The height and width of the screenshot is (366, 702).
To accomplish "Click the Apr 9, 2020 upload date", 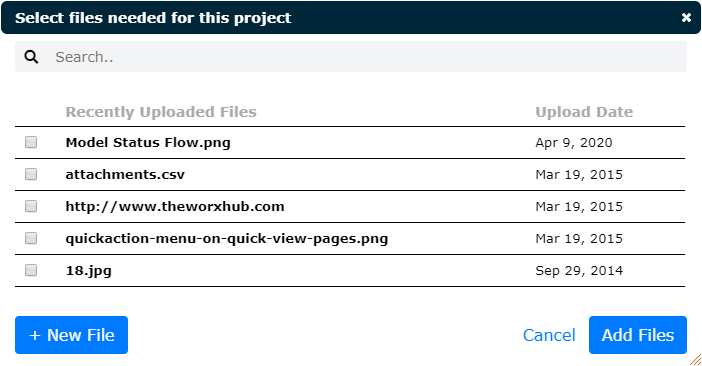I will [574, 143].
